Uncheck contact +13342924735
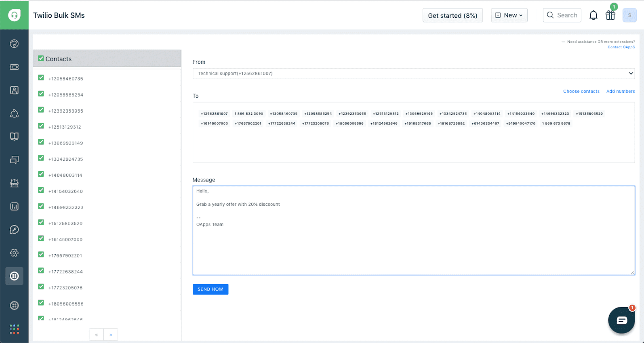Viewport: 644px width, 343px height. click(41, 158)
